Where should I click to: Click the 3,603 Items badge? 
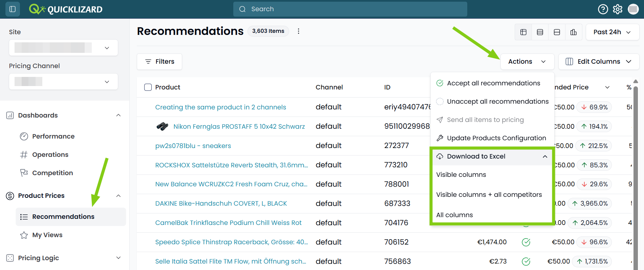pyautogui.click(x=268, y=31)
